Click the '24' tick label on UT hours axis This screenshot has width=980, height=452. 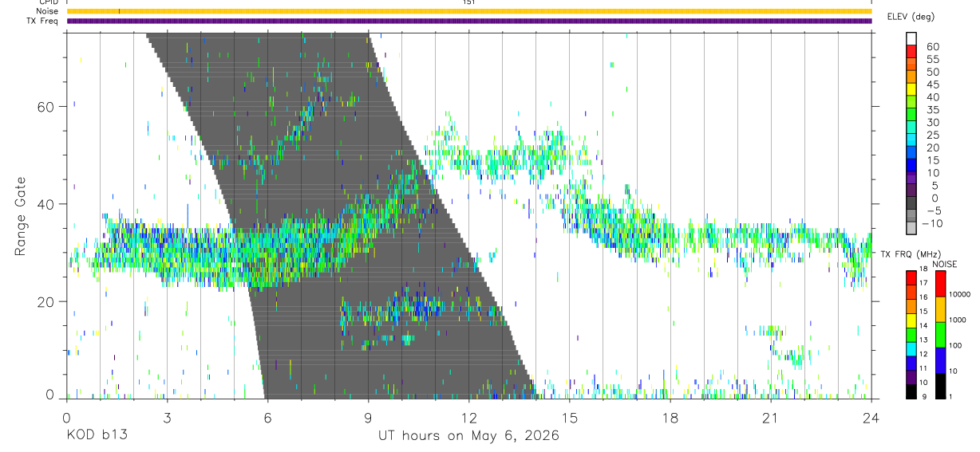871,419
